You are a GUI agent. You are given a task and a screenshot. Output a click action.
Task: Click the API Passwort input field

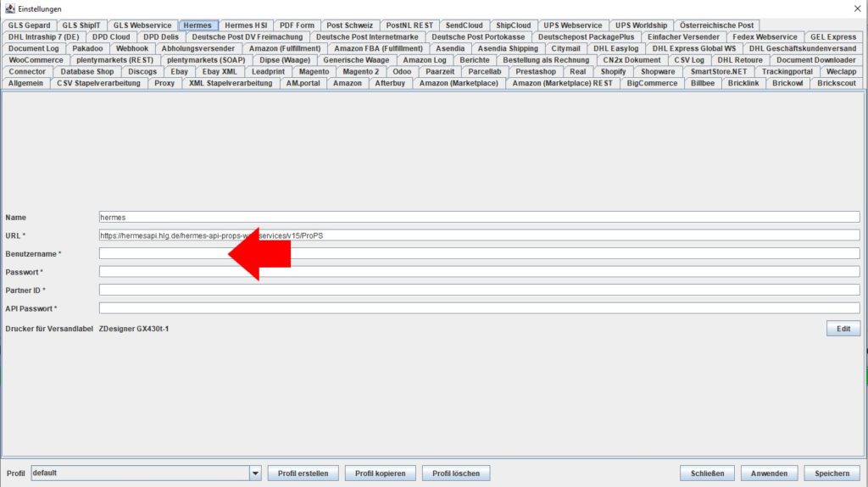coord(480,308)
